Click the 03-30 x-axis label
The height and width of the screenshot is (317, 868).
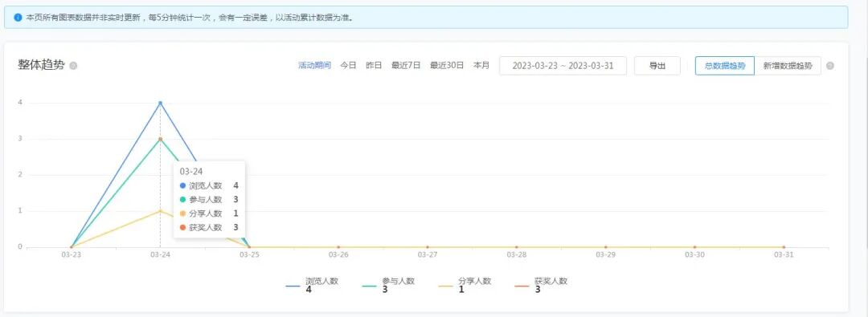tap(694, 255)
